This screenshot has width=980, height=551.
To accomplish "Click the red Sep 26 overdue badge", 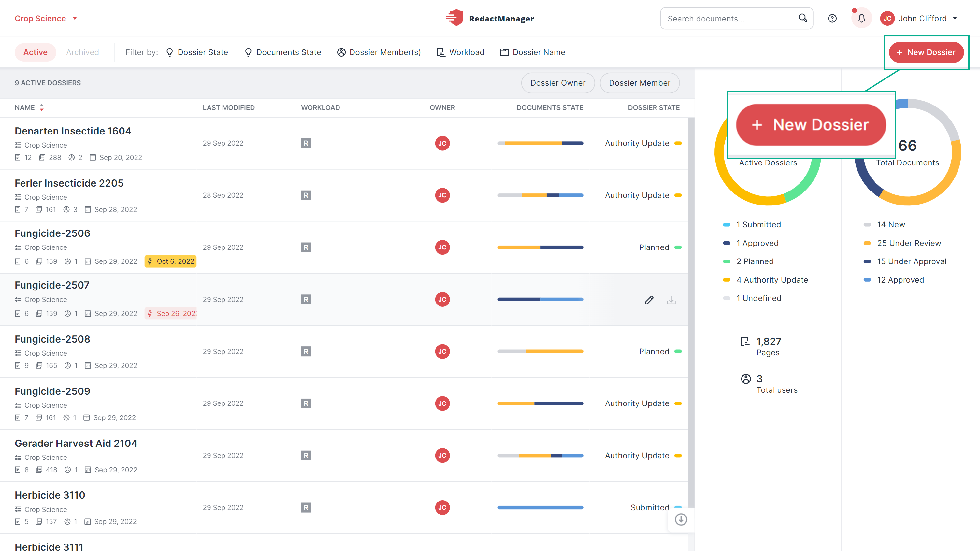I will [171, 314].
